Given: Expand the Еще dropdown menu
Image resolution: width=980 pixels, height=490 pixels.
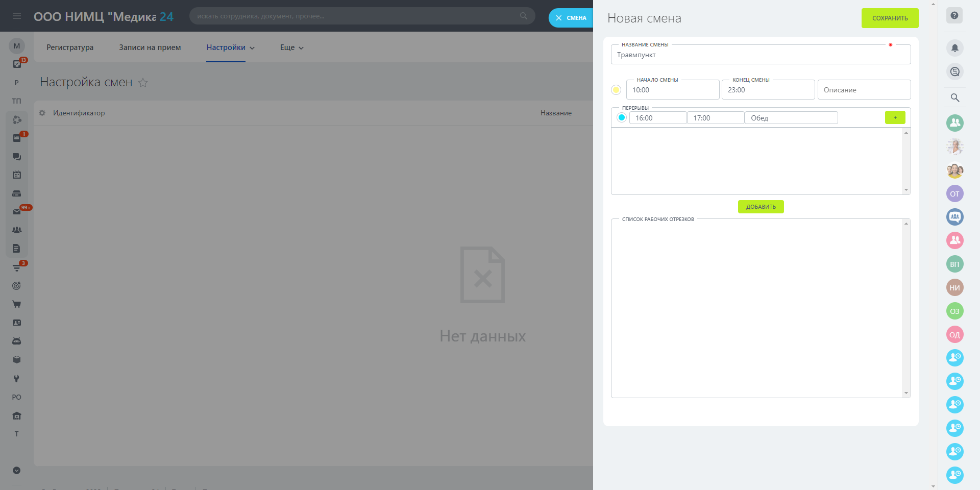Looking at the screenshot, I should [291, 47].
